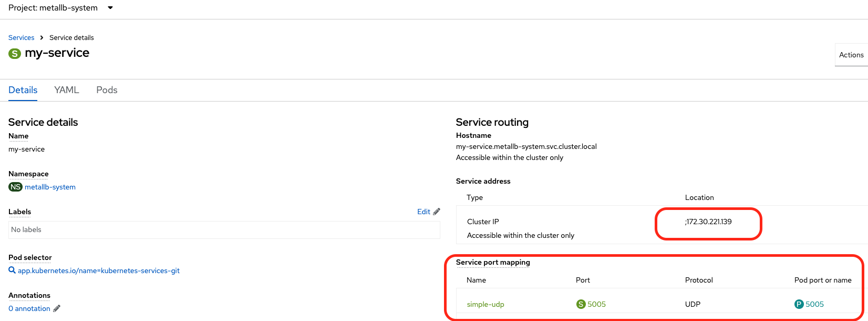Click the pencil icon beside 0 annotation
Viewport: 868px width, 321px height.
click(57, 308)
